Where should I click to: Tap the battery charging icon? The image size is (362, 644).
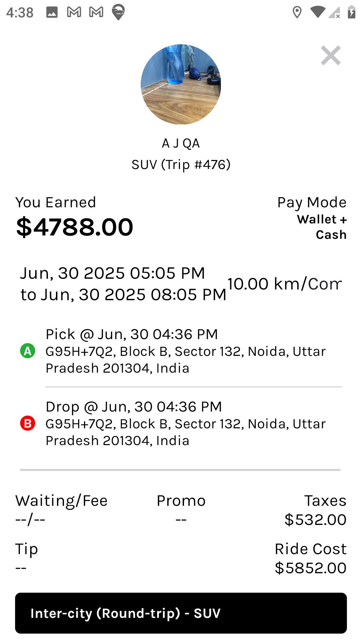pos(351,12)
